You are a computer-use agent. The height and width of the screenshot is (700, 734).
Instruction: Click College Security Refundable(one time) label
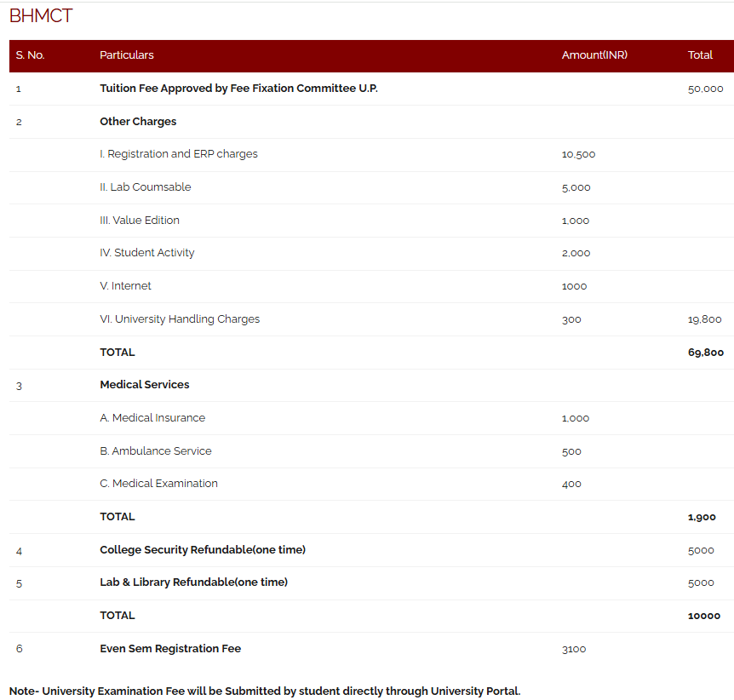[203, 550]
